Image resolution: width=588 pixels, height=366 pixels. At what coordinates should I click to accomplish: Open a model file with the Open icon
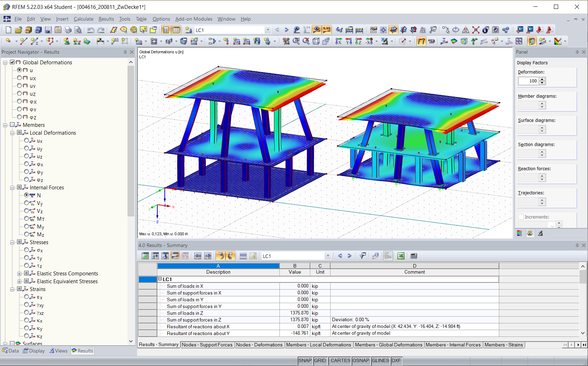tap(18, 30)
